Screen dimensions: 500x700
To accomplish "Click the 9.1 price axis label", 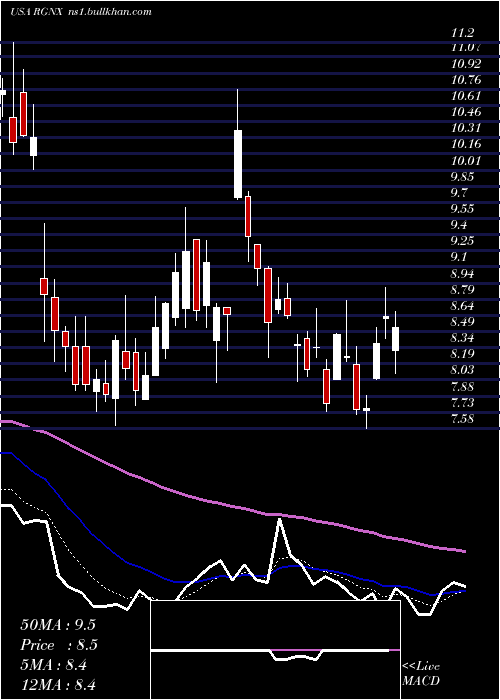I will coord(459,257).
